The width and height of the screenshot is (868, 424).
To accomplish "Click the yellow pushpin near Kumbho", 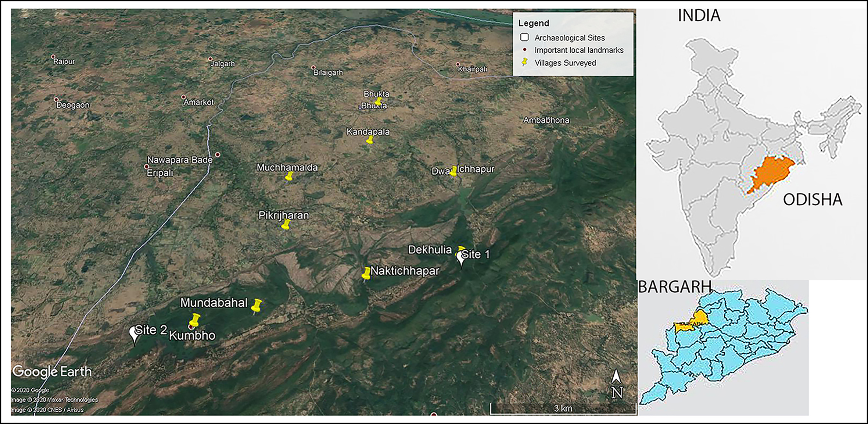I will (x=195, y=320).
